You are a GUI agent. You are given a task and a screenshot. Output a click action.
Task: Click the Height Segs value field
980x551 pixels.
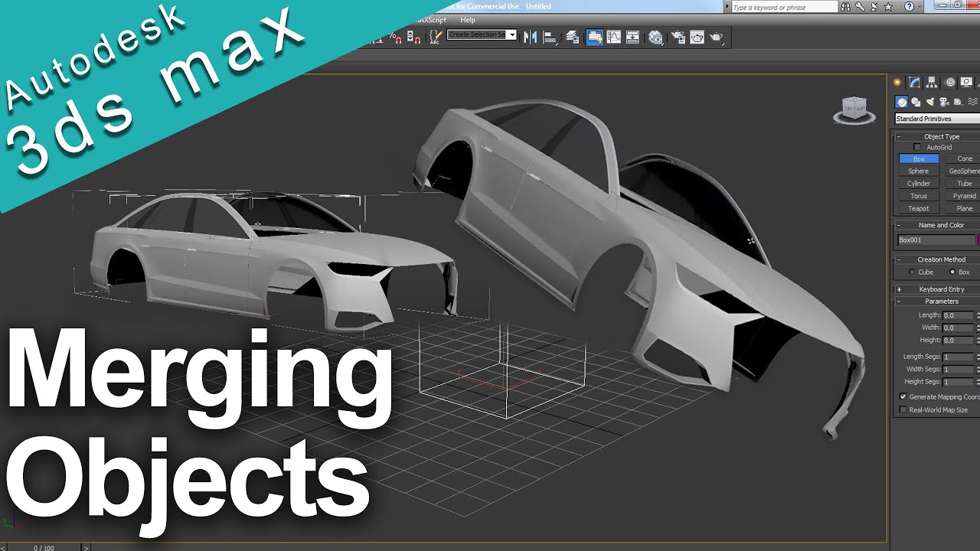coord(958,381)
